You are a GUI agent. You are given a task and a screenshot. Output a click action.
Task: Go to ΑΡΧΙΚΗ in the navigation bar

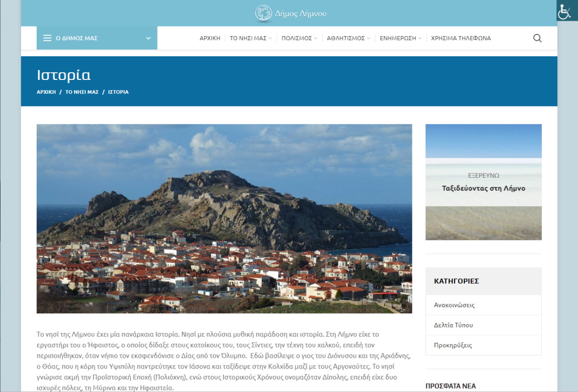tap(210, 38)
